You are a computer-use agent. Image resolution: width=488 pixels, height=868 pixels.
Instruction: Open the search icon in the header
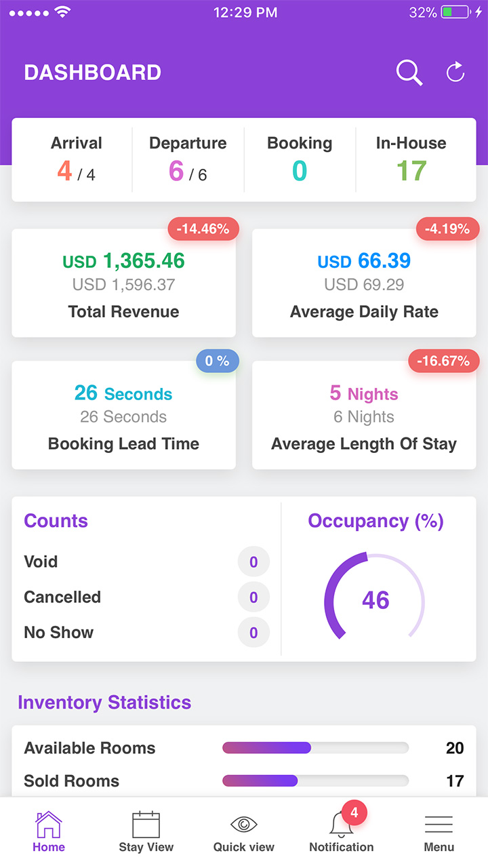click(x=409, y=72)
